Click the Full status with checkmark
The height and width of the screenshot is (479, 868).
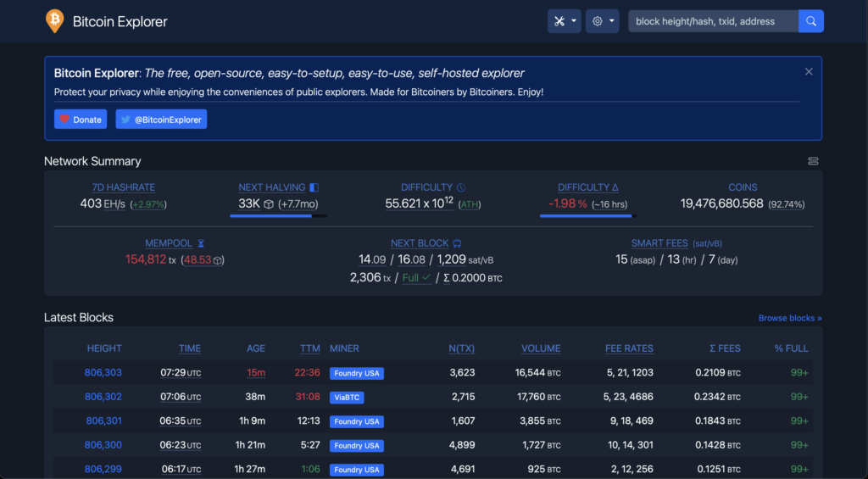(416, 278)
